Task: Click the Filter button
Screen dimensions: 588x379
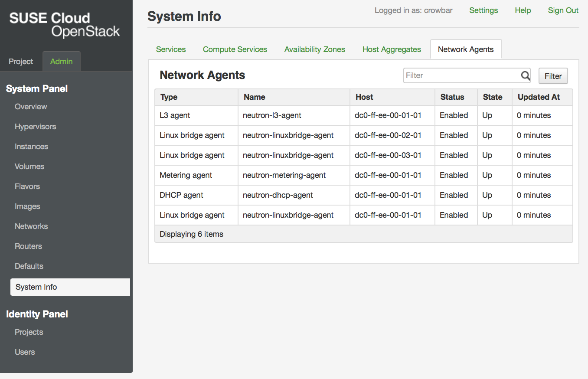Action: point(553,76)
